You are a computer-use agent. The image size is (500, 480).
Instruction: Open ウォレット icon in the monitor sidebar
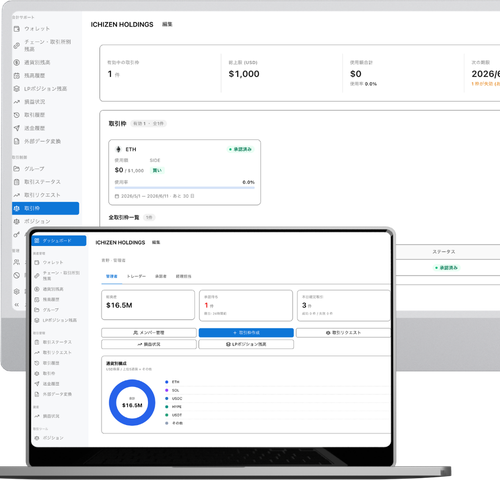(x=17, y=29)
